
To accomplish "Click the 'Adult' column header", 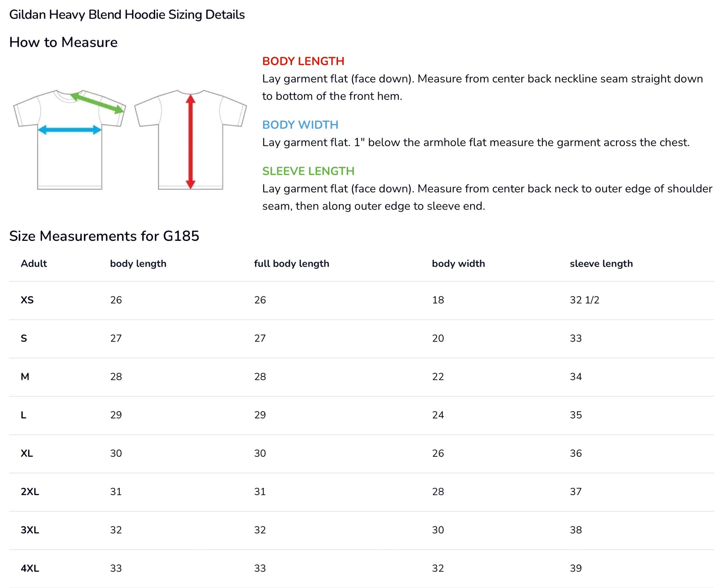I will (x=34, y=264).
